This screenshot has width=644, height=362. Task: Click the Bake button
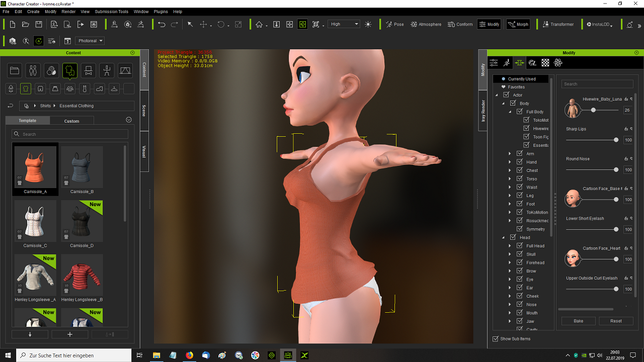coord(579,321)
